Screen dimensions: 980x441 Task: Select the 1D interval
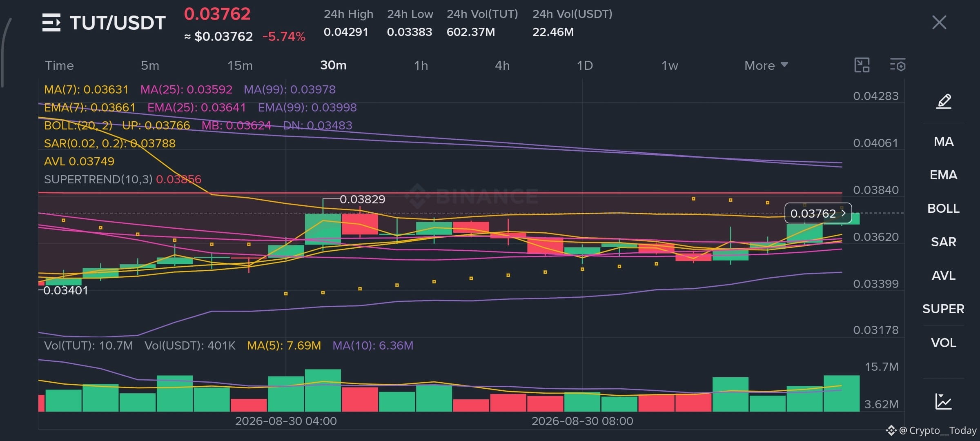pyautogui.click(x=585, y=65)
